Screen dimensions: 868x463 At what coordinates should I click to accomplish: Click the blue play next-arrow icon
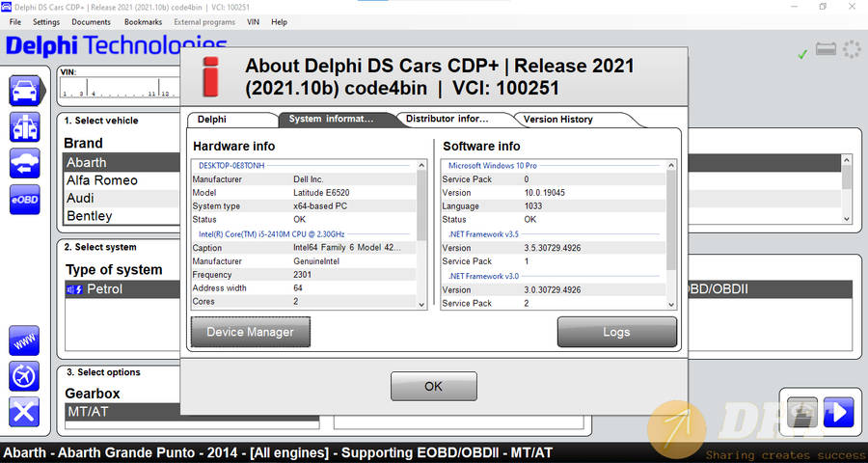pyautogui.click(x=839, y=413)
